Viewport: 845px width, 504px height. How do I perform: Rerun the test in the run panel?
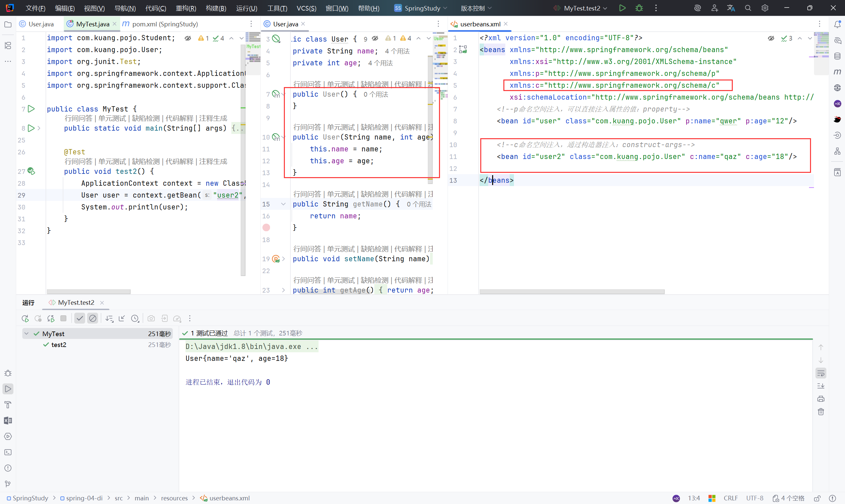point(25,319)
